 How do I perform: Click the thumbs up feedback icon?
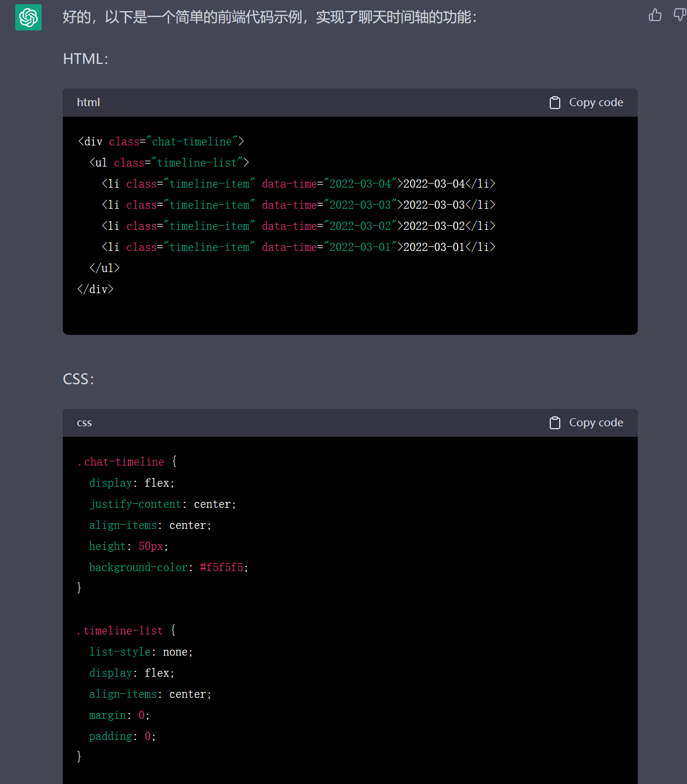coord(655,15)
